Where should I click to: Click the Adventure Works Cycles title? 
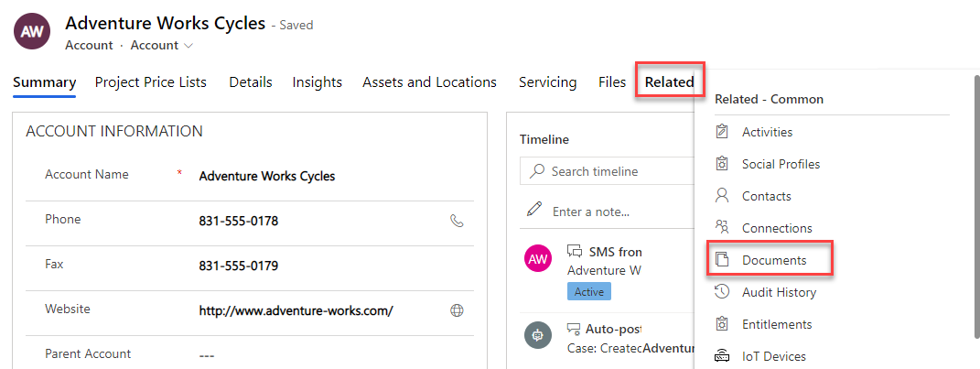165,23
